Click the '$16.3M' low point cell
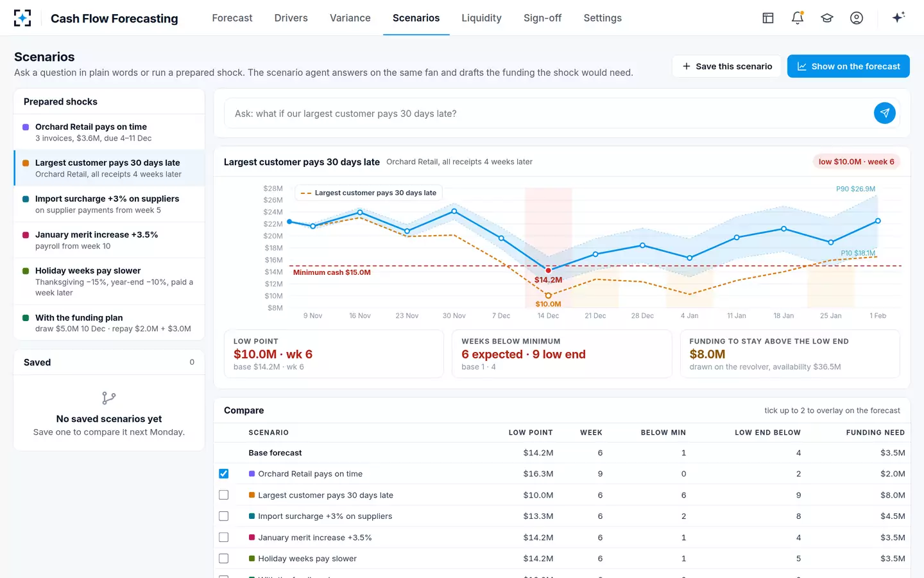The image size is (924, 578). [538, 474]
